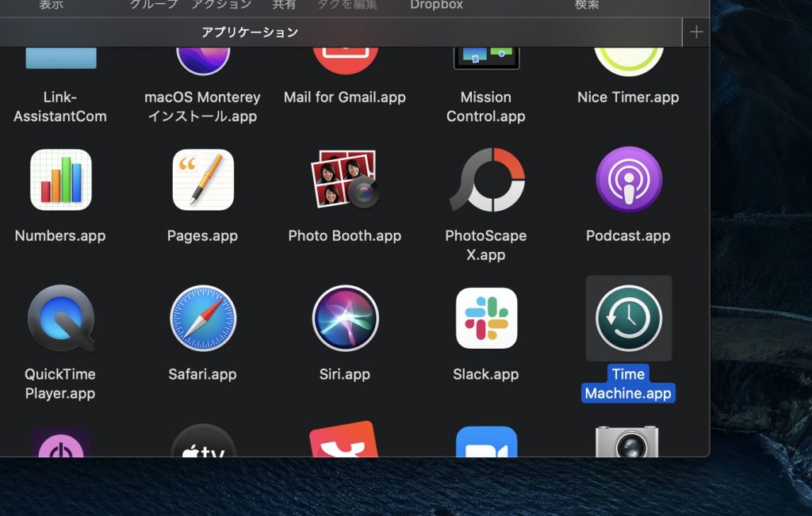
Task: Click the "QuickTime Player.app" file name
Action: [60, 384]
